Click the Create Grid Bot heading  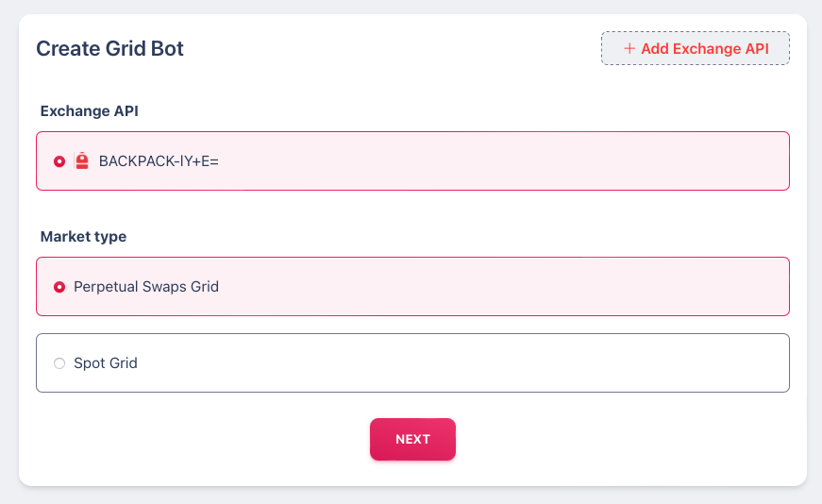click(x=109, y=49)
